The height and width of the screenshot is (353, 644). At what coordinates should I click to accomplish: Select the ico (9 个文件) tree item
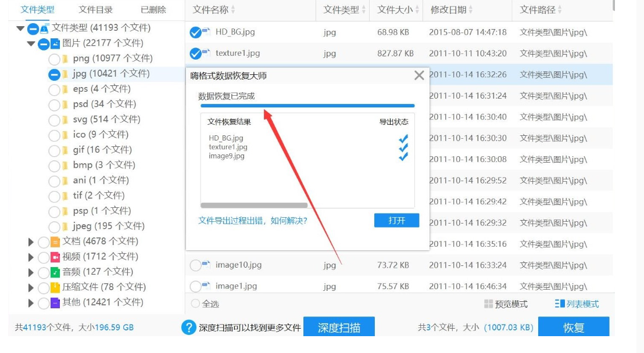[x=101, y=135]
